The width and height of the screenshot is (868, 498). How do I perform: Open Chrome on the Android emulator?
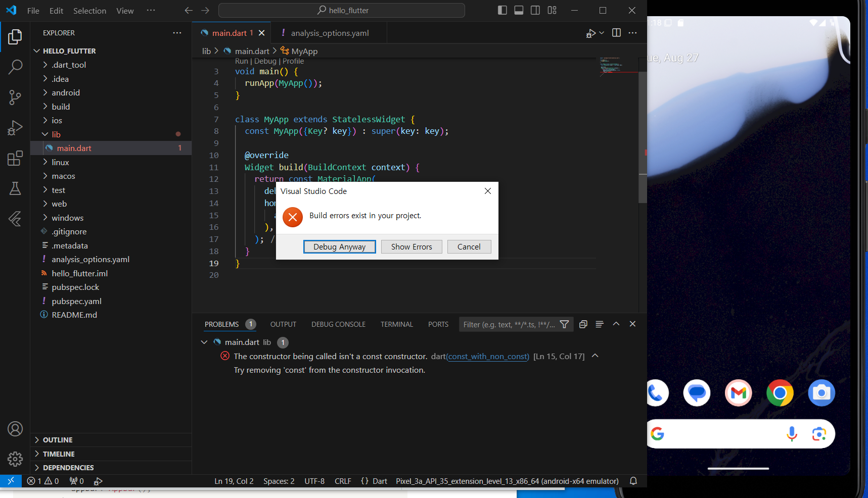(x=780, y=393)
